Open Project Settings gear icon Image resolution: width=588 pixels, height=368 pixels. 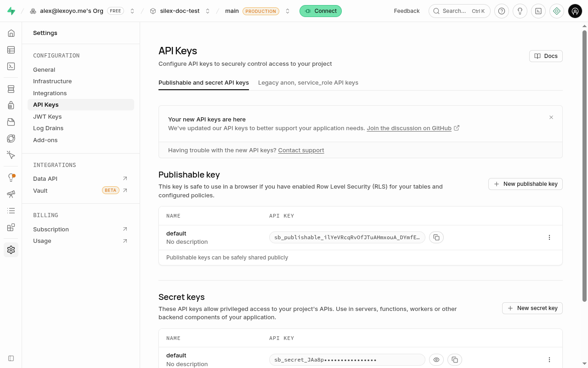pyautogui.click(x=11, y=250)
